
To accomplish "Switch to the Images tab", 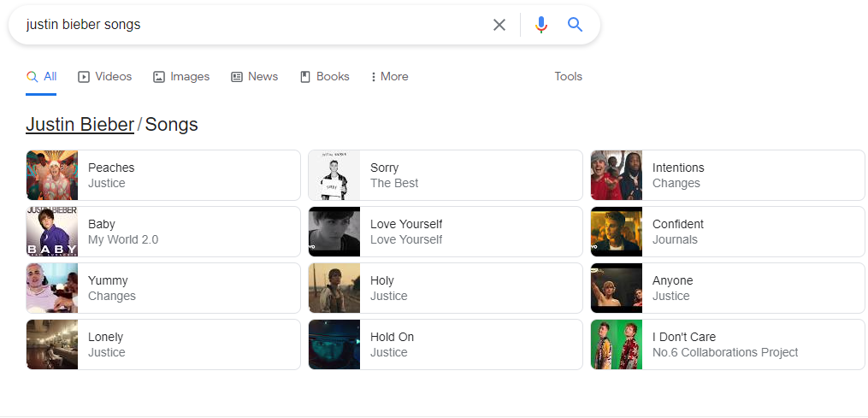I will click(181, 76).
